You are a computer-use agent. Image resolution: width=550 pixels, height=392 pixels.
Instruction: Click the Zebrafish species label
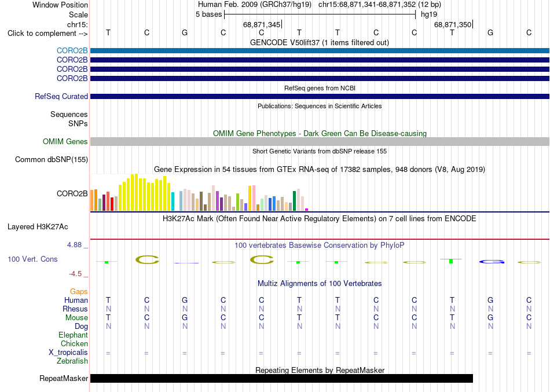72,361
